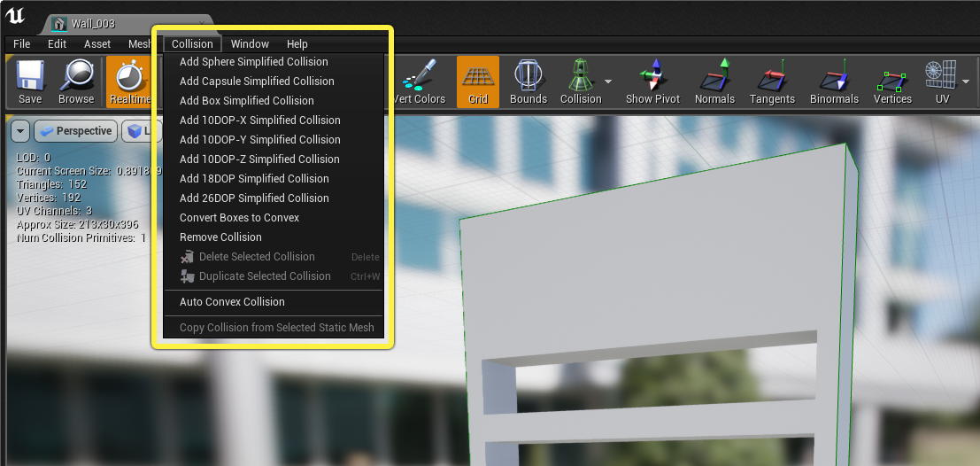Click the Save toolbar icon

pyautogui.click(x=29, y=82)
